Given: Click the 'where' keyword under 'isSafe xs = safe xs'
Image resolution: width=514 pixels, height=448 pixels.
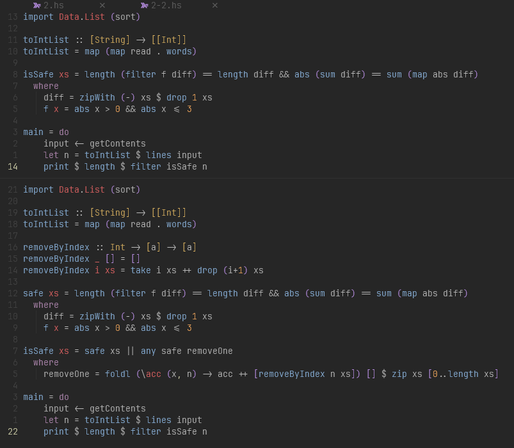Looking at the screenshot, I should tap(46, 363).
